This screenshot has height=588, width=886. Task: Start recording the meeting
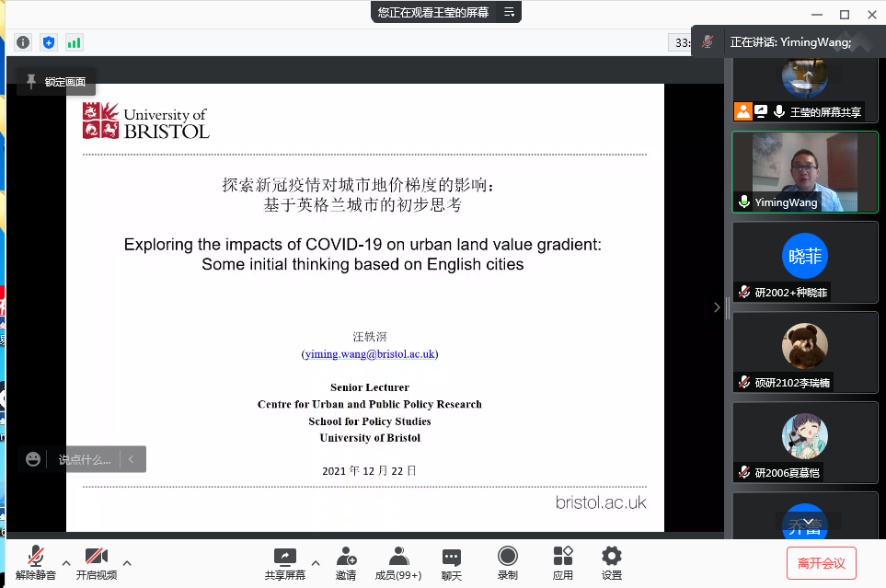(507, 562)
